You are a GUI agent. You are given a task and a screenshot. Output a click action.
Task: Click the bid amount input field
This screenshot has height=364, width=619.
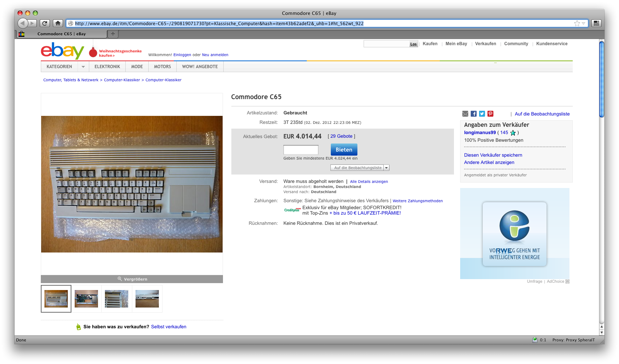coord(301,150)
